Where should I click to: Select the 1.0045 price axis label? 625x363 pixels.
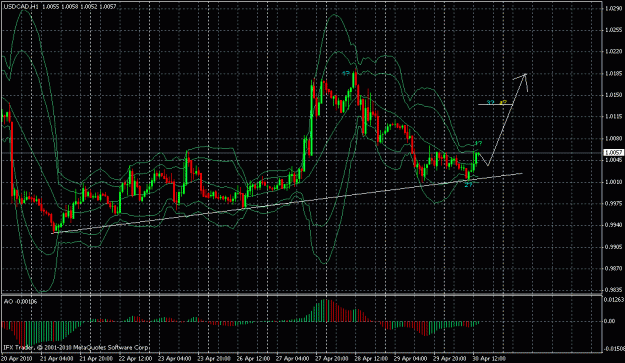pyautogui.click(x=613, y=160)
